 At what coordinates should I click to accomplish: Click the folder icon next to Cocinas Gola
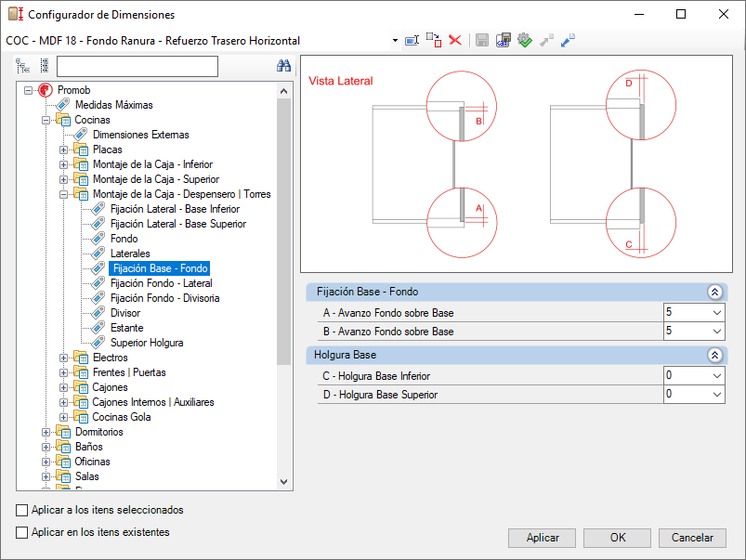[81, 417]
